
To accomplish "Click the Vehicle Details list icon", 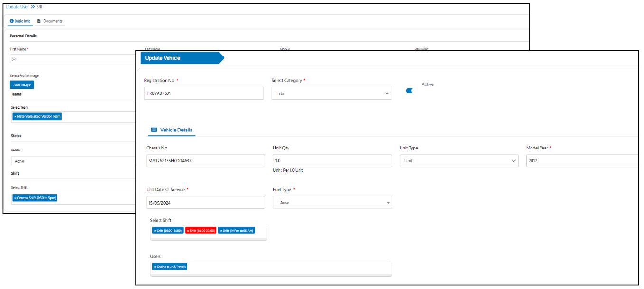I will [154, 130].
